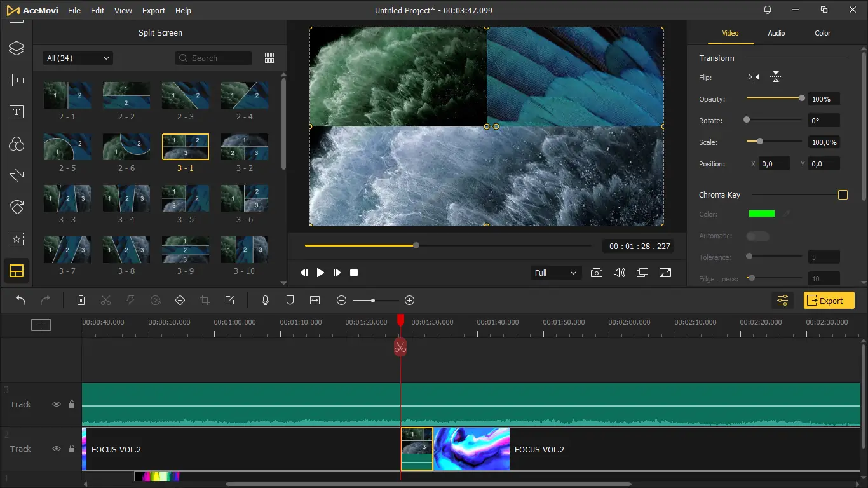Flip the clip horizontally
Screen dimensions: 868x488
pos(754,78)
